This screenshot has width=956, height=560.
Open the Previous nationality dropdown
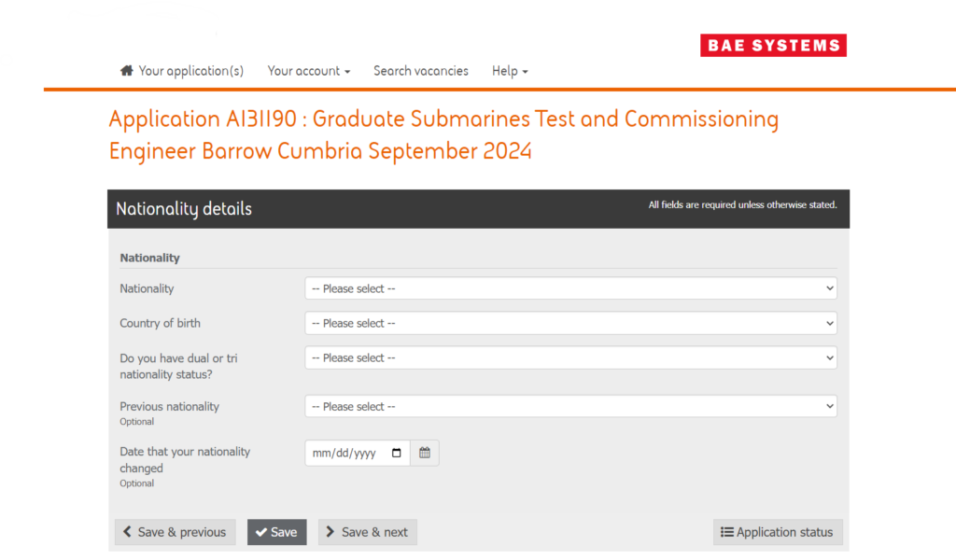[570, 406]
